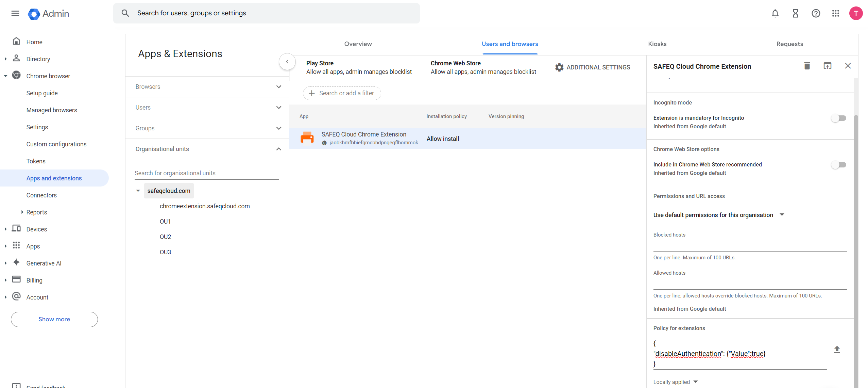This screenshot has width=868, height=388.
Task: Open the Google apps grid icon
Action: point(835,13)
